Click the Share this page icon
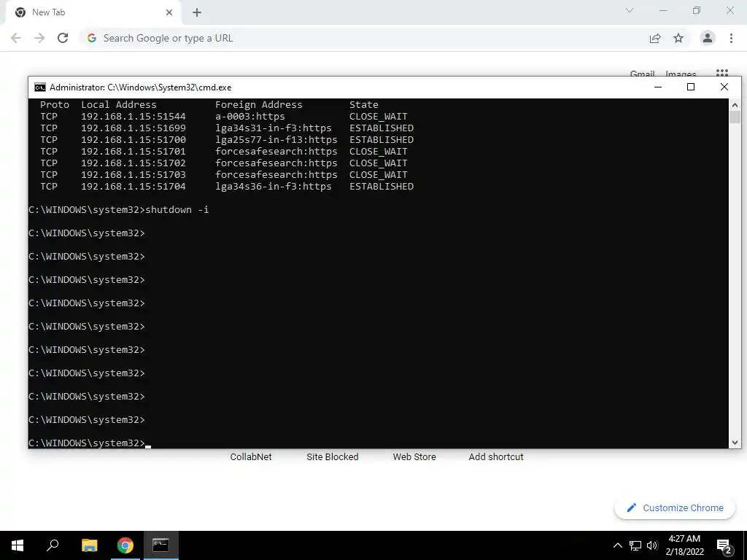The image size is (747, 560). (655, 38)
